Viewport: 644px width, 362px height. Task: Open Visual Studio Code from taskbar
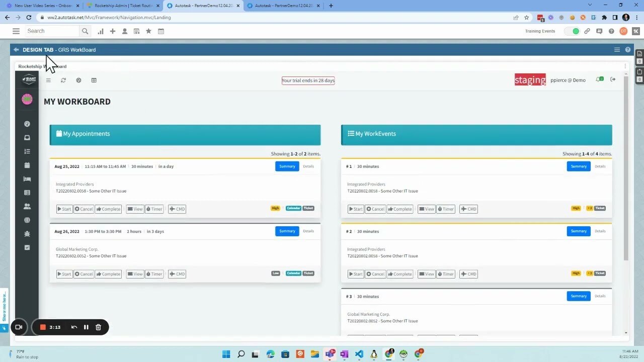359,354
